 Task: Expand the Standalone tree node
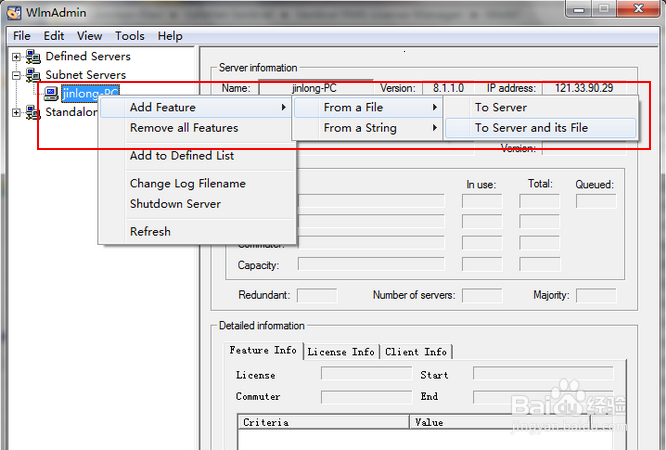coord(16,113)
